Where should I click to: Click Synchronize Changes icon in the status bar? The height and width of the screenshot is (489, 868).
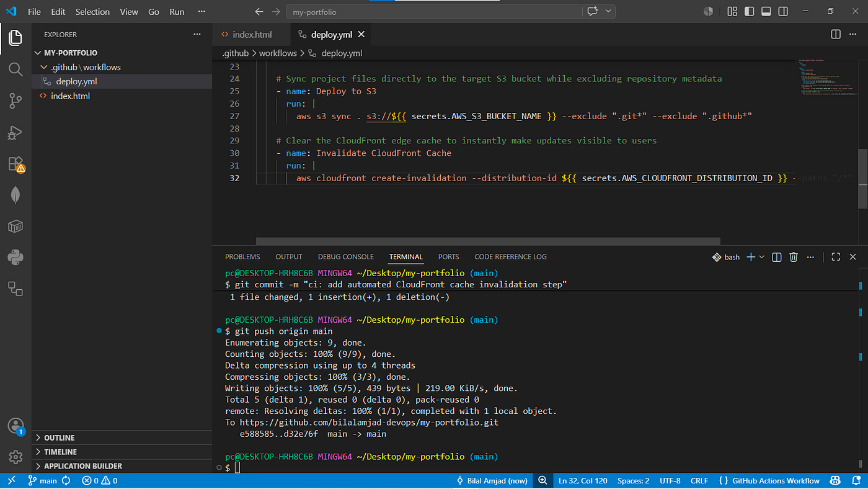[66, 480]
